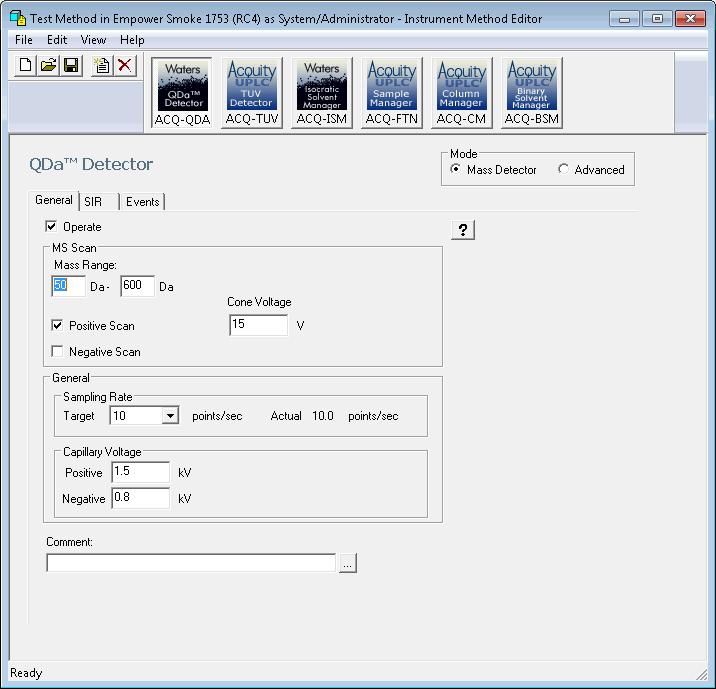Switch to the General tab

(54, 200)
